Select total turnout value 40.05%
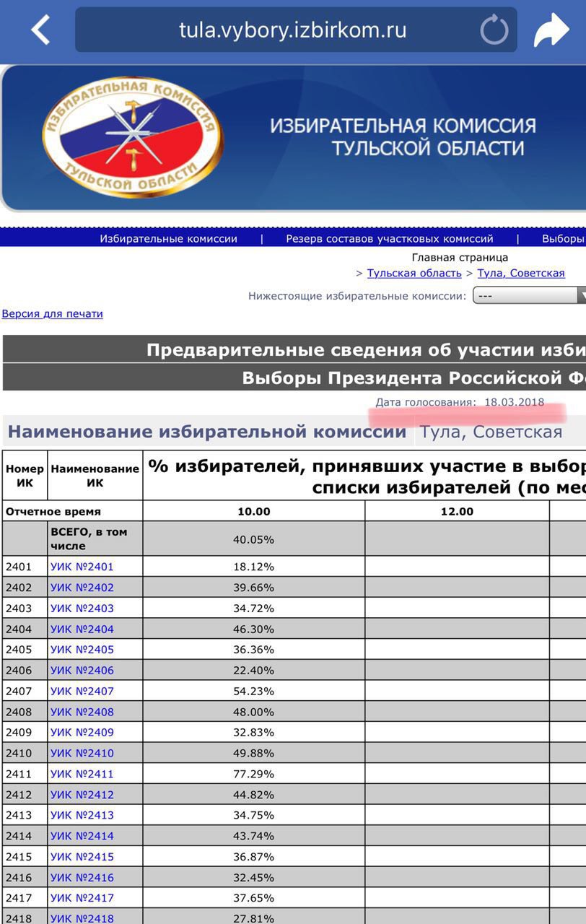 [x=253, y=539]
